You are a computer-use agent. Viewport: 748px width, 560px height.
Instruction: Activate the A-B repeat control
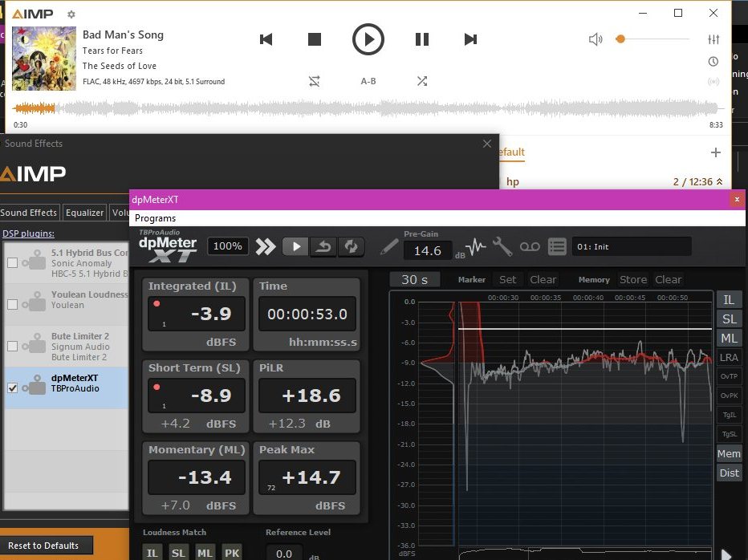pyautogui.click(x=368, y=81)
